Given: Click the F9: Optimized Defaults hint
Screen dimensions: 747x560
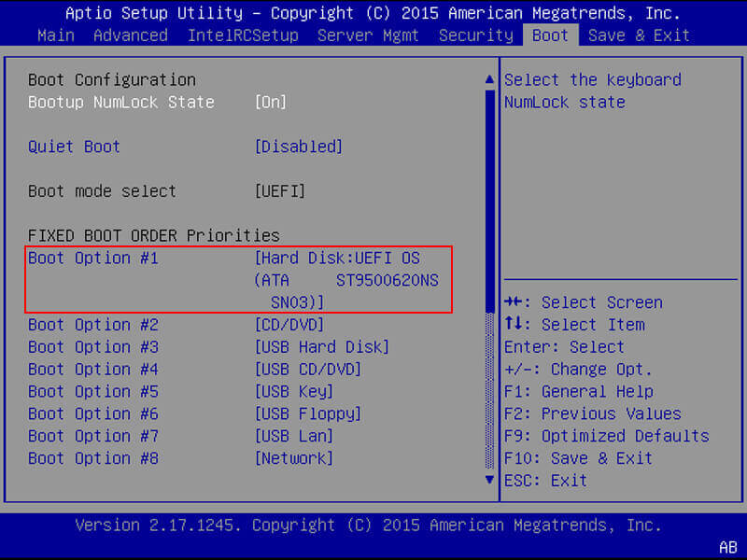Looking at the screenshot, I should [606, 436].
